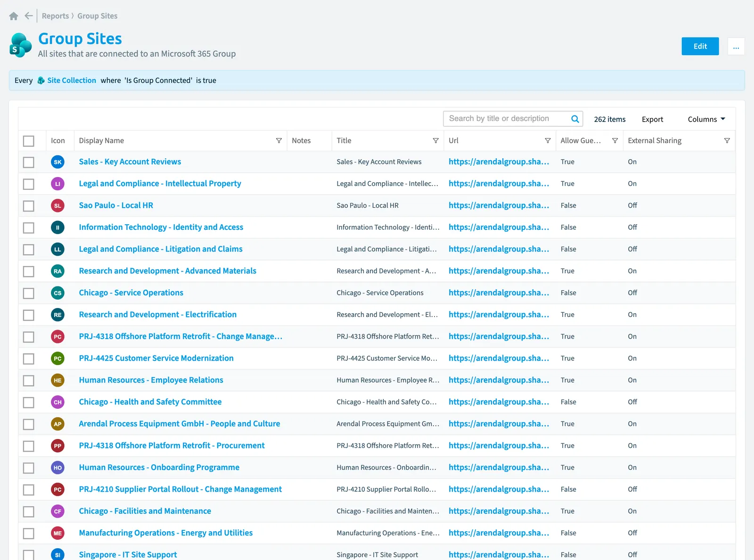Viewport: 754px width, 560px height.
Task: Open the more options ellipsis menu
Action: pos(736,46)
